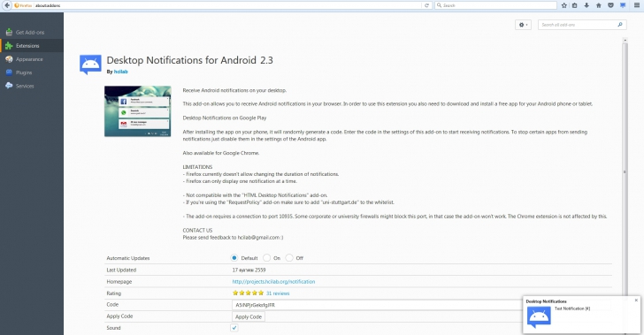The width and height of the screenshot is (644, 335).
Task: Open the Firefox hamburger menu
Action: pos(637,5)
